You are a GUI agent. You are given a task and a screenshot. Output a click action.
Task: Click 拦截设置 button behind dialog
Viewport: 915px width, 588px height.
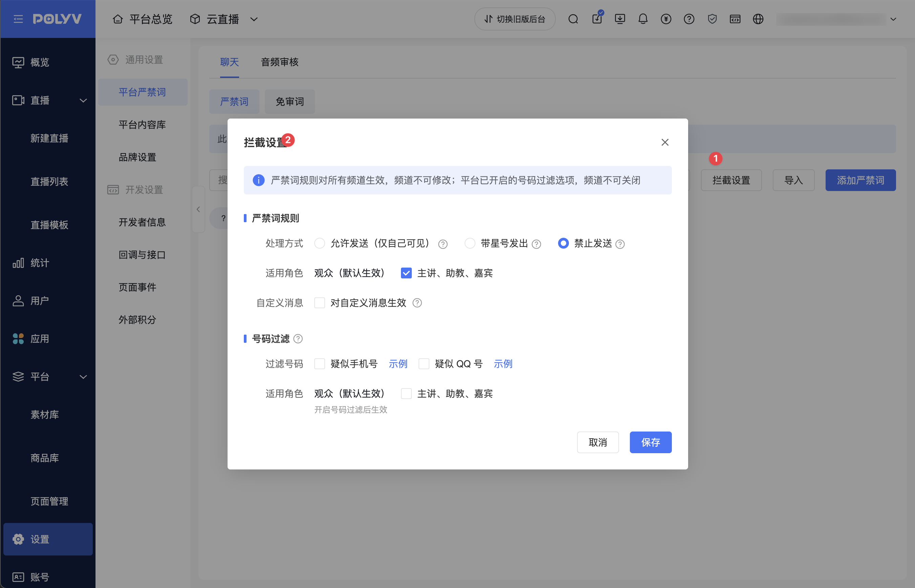(731, 180)
